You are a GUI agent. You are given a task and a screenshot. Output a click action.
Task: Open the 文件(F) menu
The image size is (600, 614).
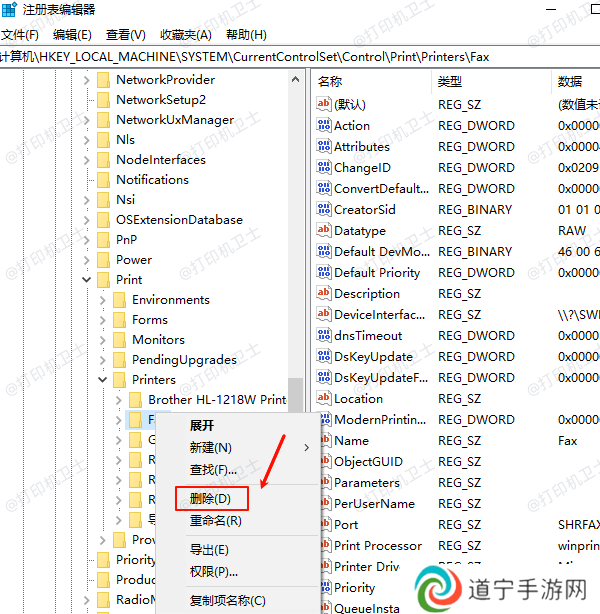coord(20,35)
